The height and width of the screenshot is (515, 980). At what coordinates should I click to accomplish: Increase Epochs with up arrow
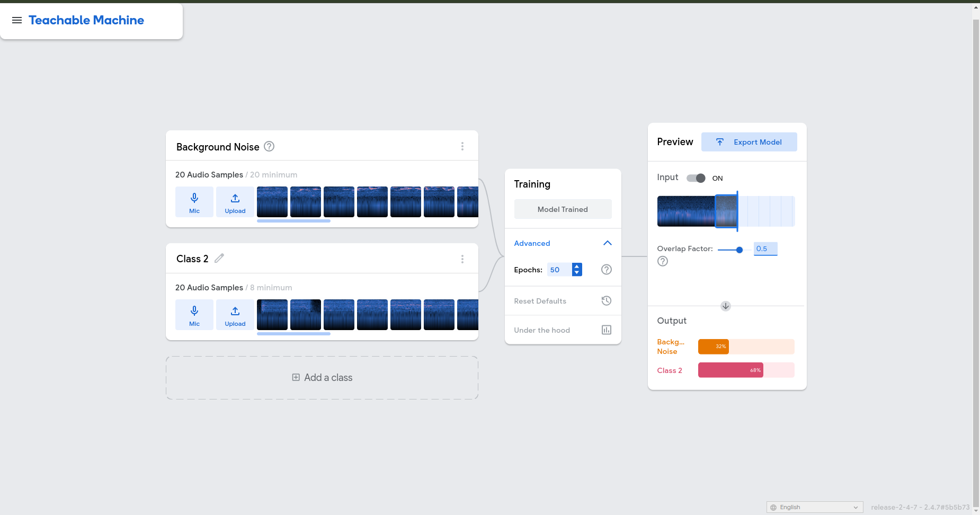[577, 266]
